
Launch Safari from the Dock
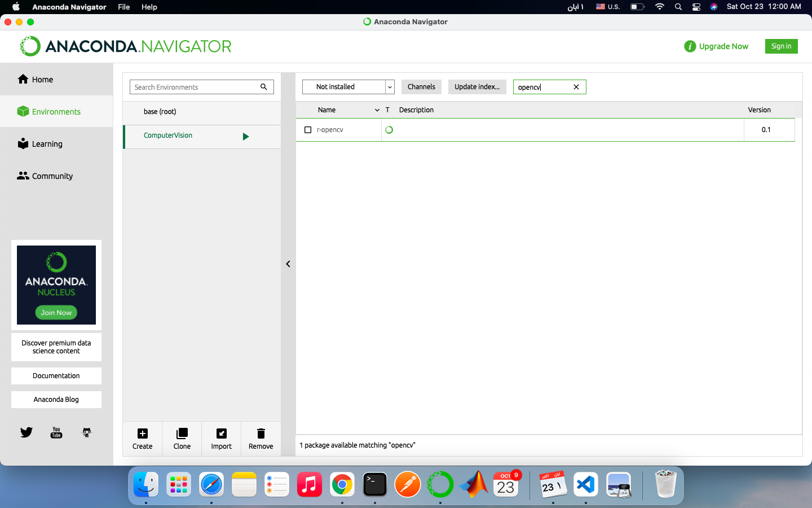pyautogui.click(x=211, y=484)
